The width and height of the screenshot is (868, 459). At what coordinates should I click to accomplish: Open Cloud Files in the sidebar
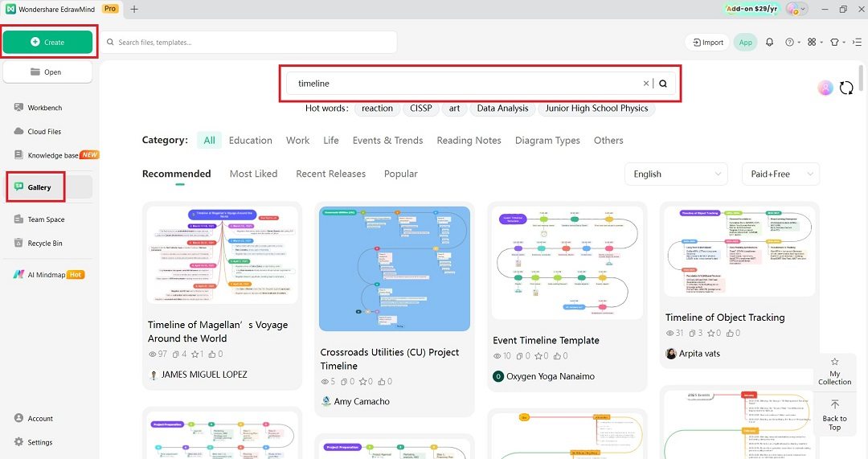[38, 131]
